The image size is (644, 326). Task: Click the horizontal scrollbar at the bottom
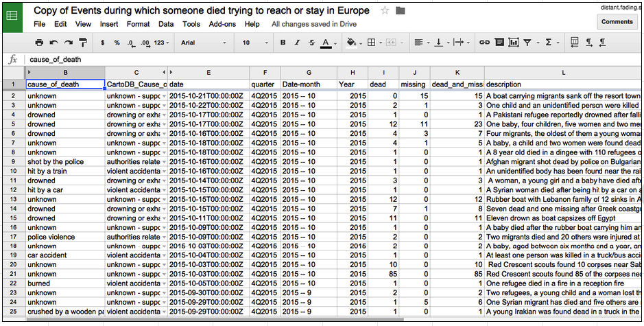[x=215, y=318]
